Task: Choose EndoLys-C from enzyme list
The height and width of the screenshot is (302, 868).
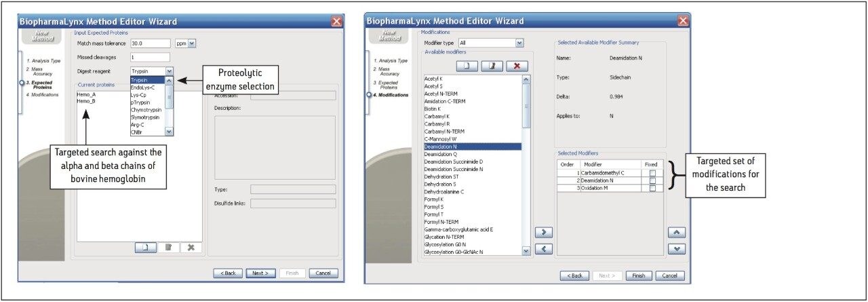Action: click(x=148, y=87)
